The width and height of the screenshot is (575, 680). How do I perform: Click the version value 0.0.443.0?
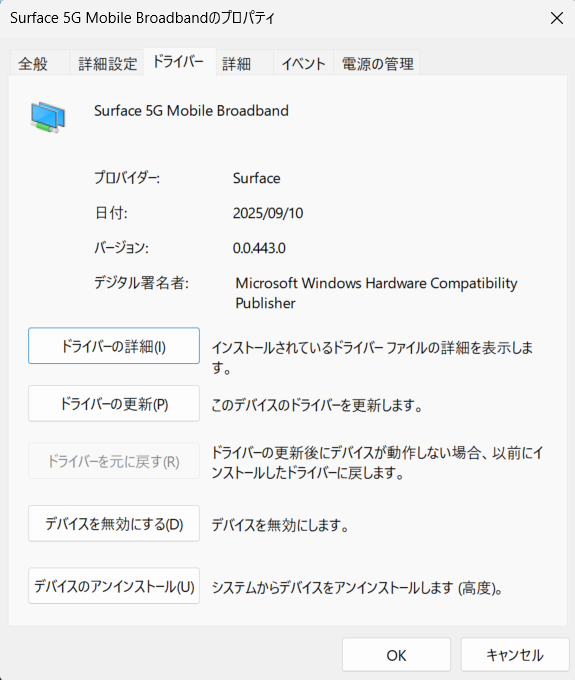coord(259,248)
